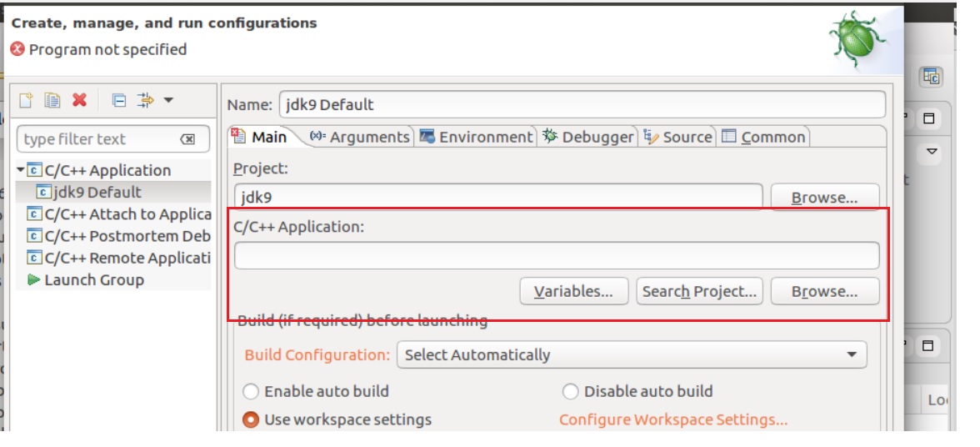
Task: Open the Build Configuration dropdown
Action: coord(632,354)
